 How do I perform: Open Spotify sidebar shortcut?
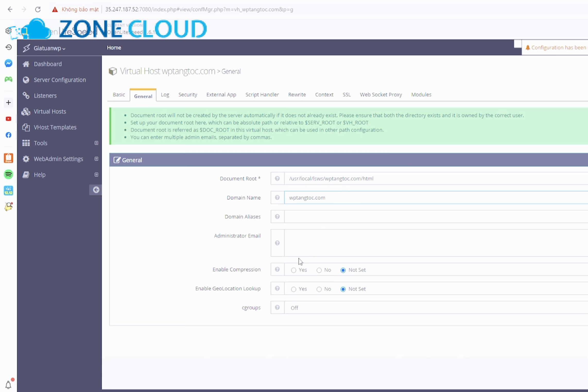coord(8,174)
